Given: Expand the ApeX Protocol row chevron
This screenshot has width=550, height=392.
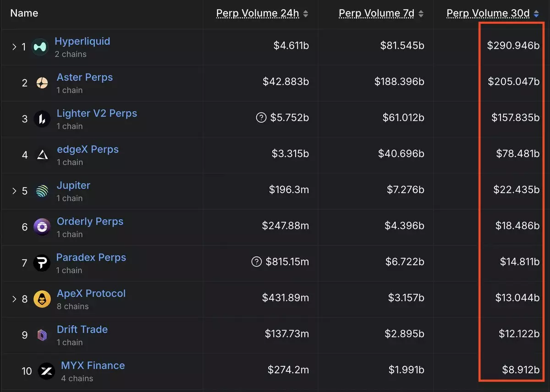Looking at the screenshot, I should tap(14, 299).
